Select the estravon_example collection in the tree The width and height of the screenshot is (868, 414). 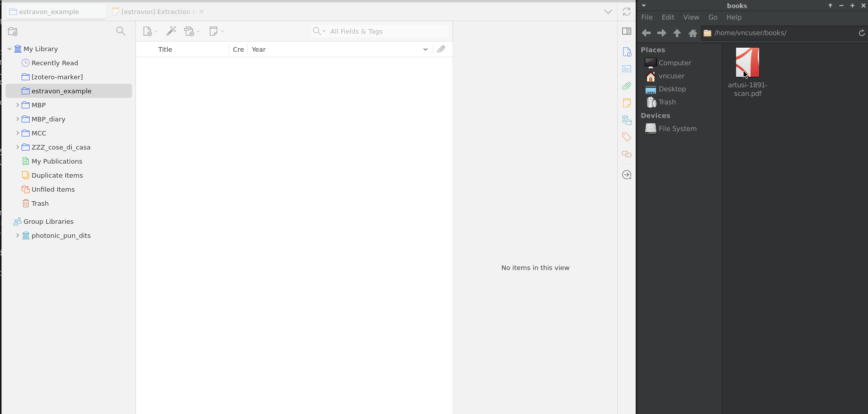pos(69,91)
